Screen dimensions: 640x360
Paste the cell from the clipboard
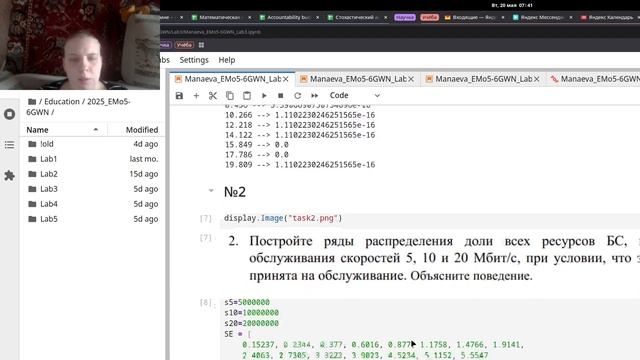point(247,96)
